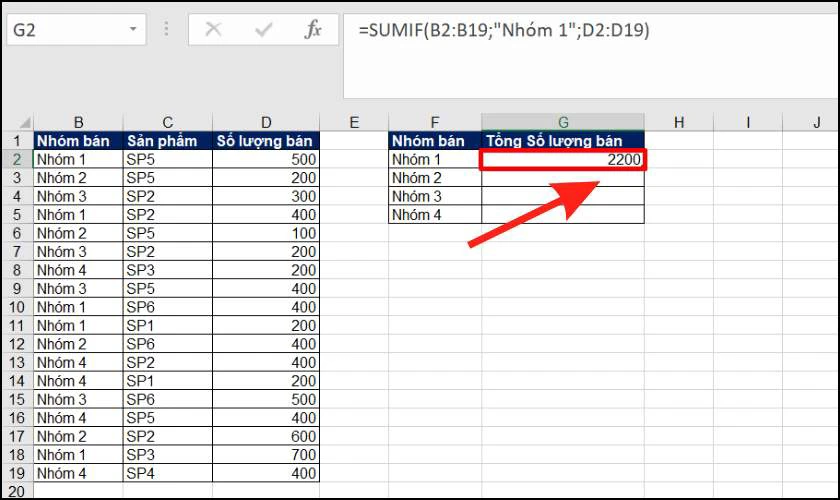Select row 1 header

pos(17,141)
